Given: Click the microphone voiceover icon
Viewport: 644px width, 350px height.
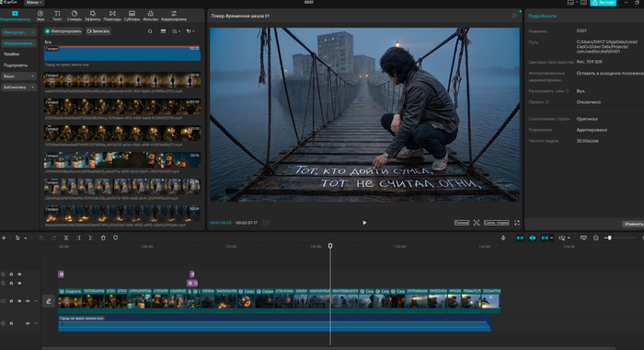Looking at the screenshot, I should [x=503, y=238].
